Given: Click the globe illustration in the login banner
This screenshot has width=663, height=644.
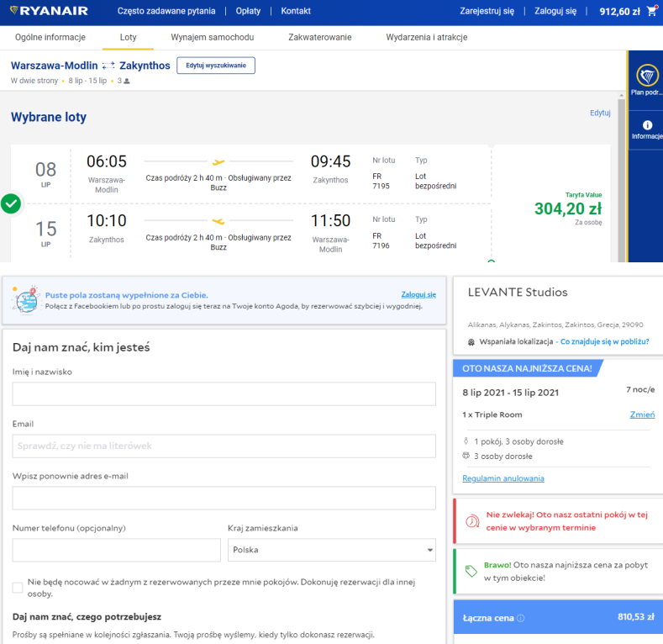Looking at the screenshot, I should (x=27, y=300).
